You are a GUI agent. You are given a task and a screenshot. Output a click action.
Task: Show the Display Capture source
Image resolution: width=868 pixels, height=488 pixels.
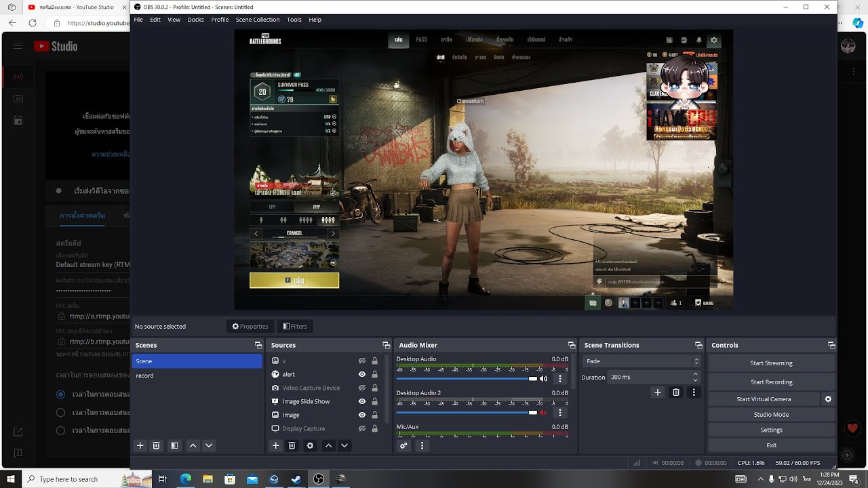[362, 428]
